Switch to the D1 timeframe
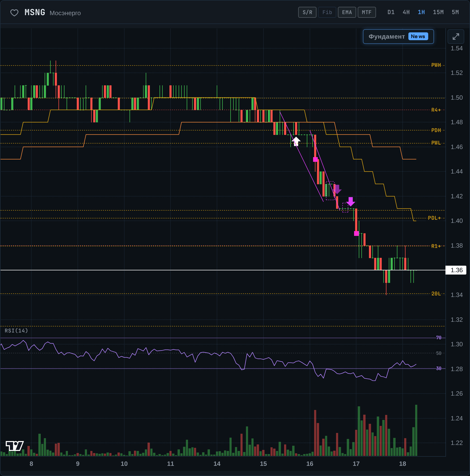The width and height of the screenshot is (470, 476). (x=391, y=12)
